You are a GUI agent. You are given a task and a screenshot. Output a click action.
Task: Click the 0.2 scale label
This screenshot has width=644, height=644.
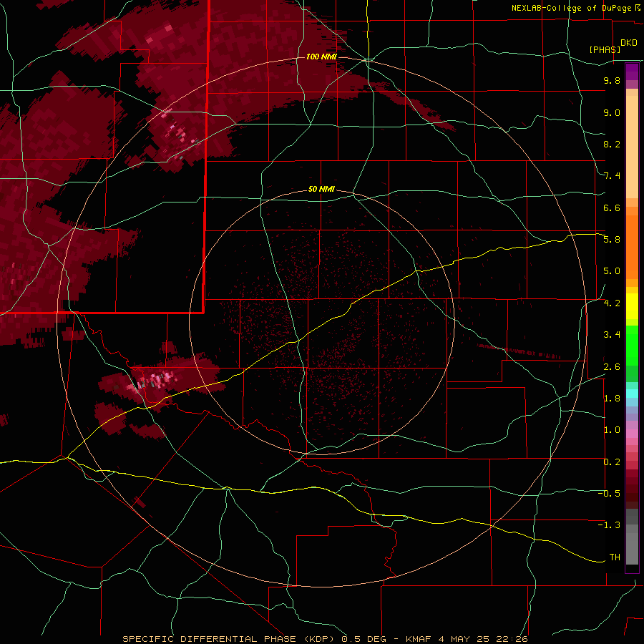(x=612, y=462)
